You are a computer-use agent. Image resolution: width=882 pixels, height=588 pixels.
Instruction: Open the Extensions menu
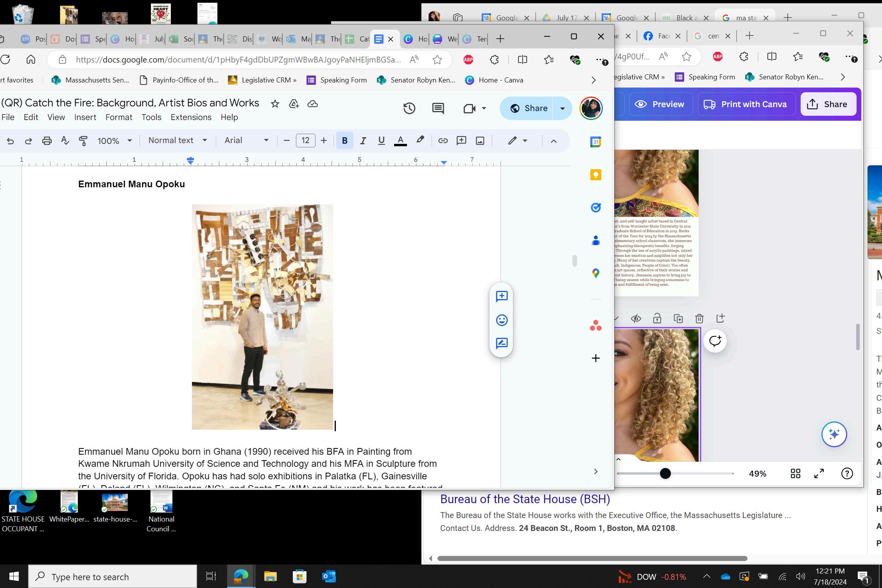click(x=191, y=117)
